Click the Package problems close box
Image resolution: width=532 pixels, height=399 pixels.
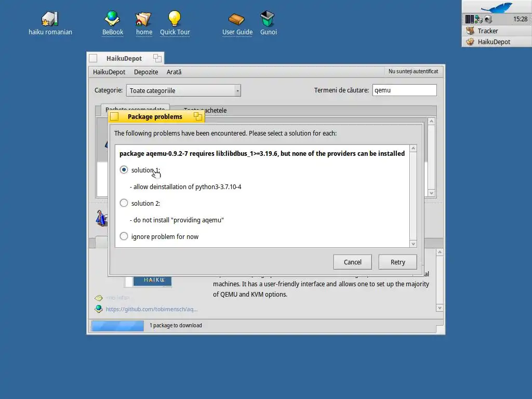(x=114, y=117)
